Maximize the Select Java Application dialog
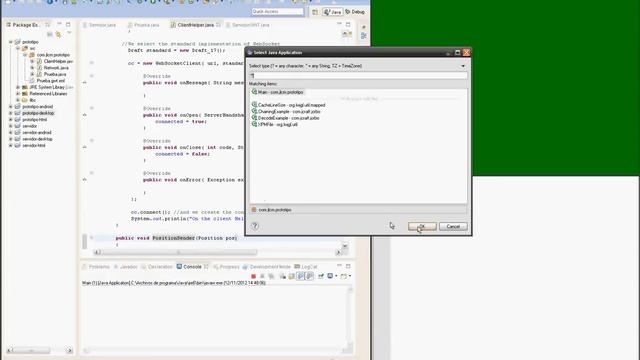 pyautogui.click(x=458, y=52)
